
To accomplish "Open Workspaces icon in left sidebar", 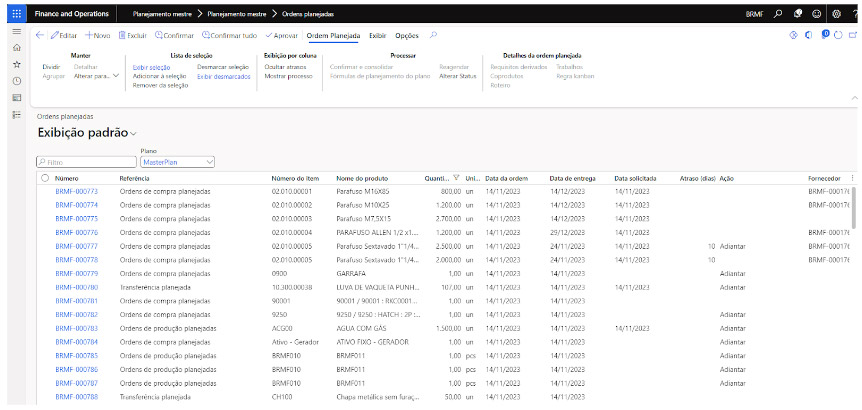I will point(15,98).
